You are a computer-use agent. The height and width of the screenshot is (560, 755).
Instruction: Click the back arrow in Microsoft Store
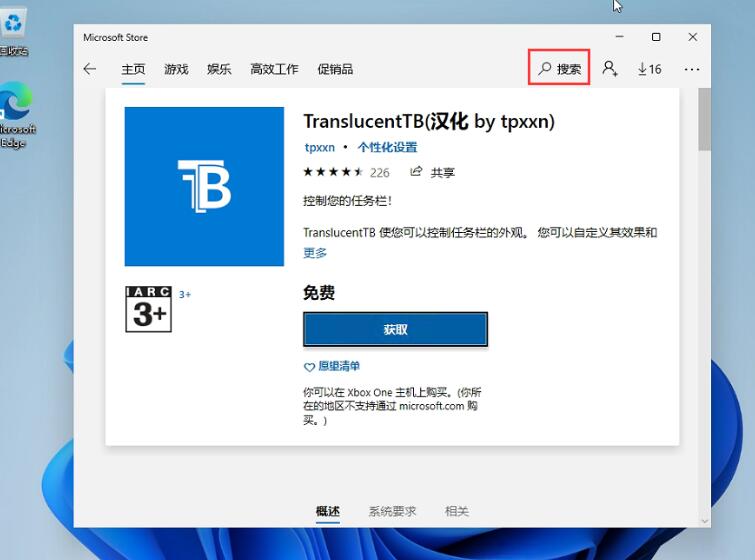90,69
